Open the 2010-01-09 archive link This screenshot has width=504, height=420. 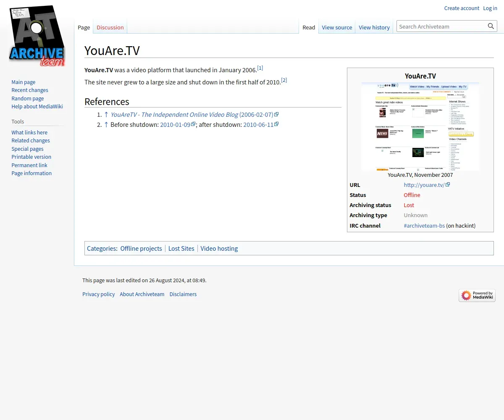point(178,125)
